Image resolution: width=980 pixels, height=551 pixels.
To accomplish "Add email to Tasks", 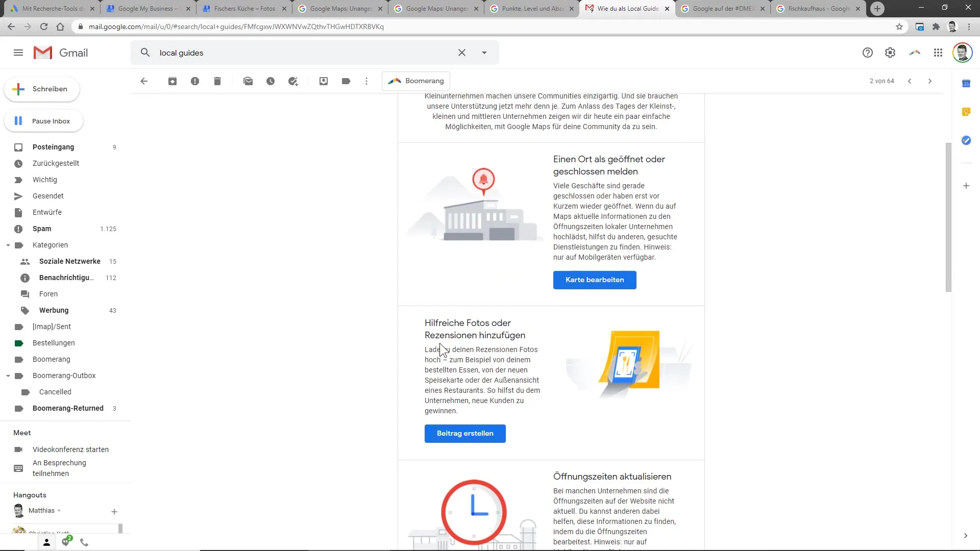I will tap(293, 81).
